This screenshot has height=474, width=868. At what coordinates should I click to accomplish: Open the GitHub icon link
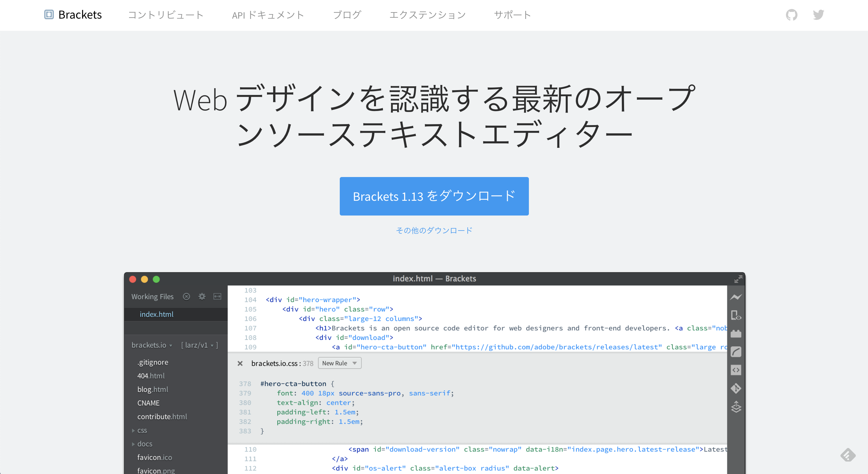(x=791, y=15)
